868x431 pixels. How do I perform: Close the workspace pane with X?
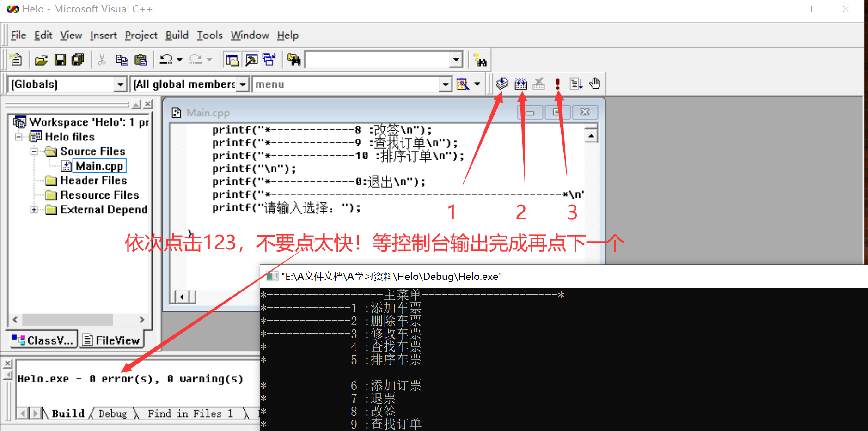pos(148,104)
